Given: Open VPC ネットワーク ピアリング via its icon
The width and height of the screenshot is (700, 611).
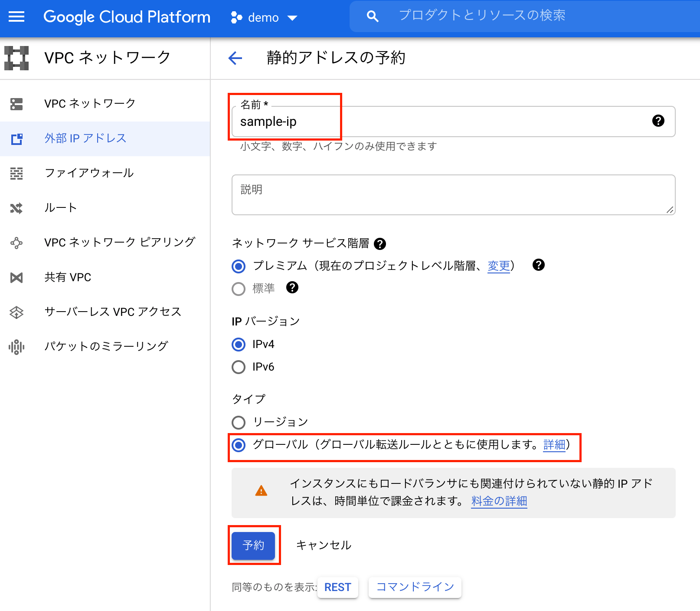Looking at the screenshot, I should [x=16, y=242].
